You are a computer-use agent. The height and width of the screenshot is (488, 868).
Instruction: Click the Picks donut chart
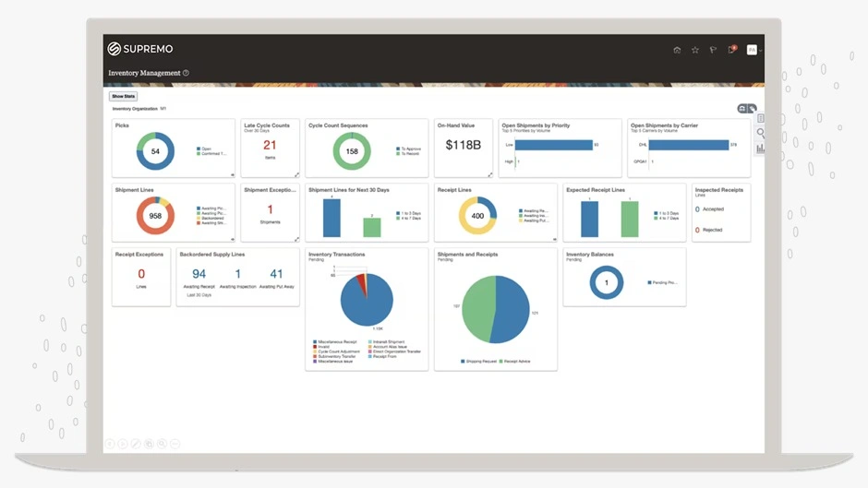(155, 151)
